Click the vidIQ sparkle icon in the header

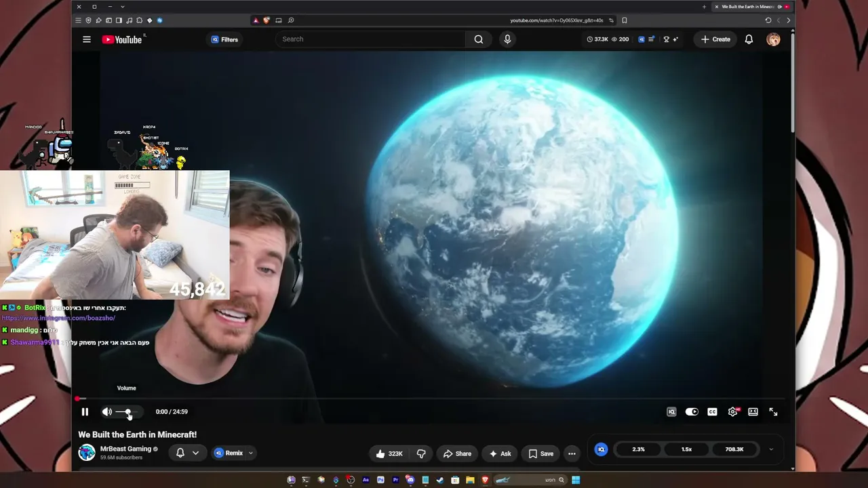[675, 39]
